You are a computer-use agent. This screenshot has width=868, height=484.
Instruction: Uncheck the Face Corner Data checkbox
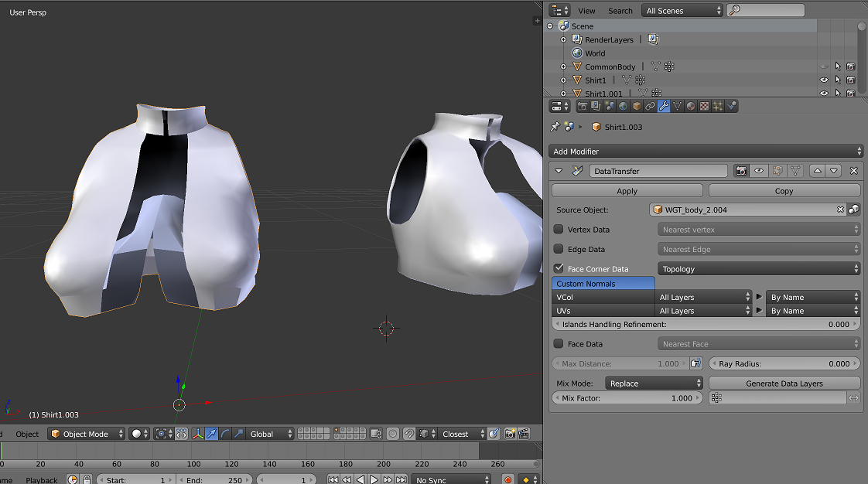559,268
